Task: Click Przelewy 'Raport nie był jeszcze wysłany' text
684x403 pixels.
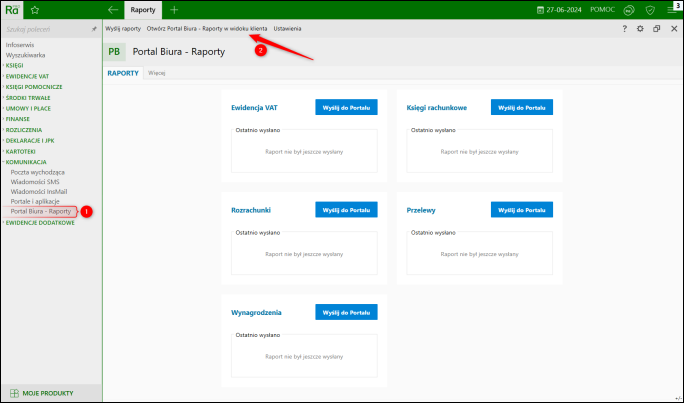Action: (x=479, y=254)
